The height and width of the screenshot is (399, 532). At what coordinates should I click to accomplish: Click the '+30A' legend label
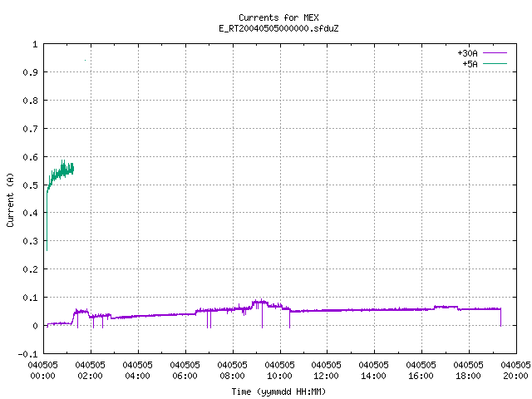pyautogui.click(x=467, y=53)
